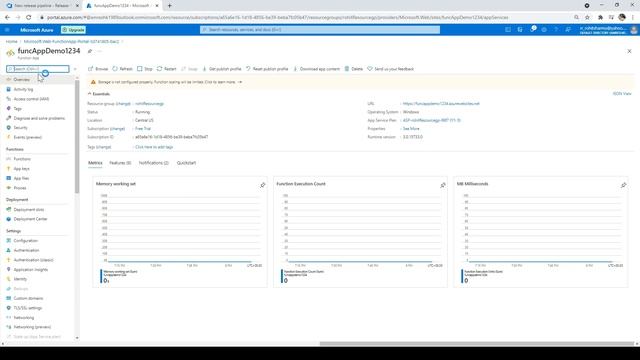This screenshot has width=640, height=360.
Task: Open Tags in the left menu
Action: 17,109
